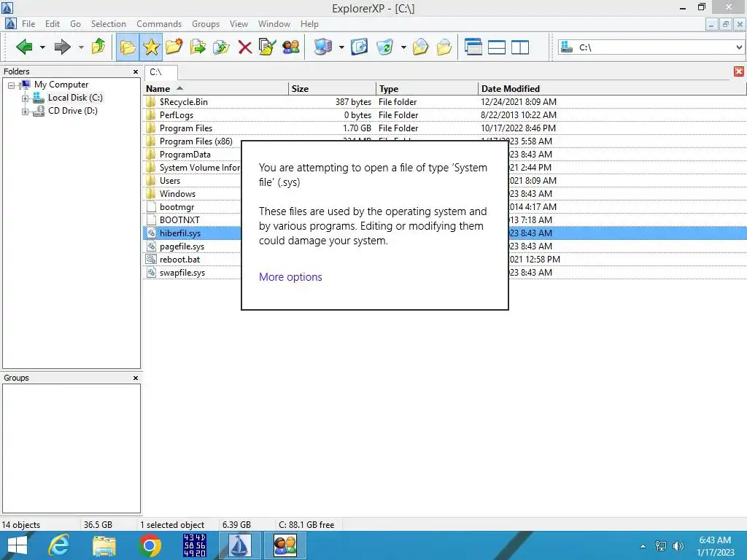Open the My Computer drives dropdown arrow

point(341,47)
